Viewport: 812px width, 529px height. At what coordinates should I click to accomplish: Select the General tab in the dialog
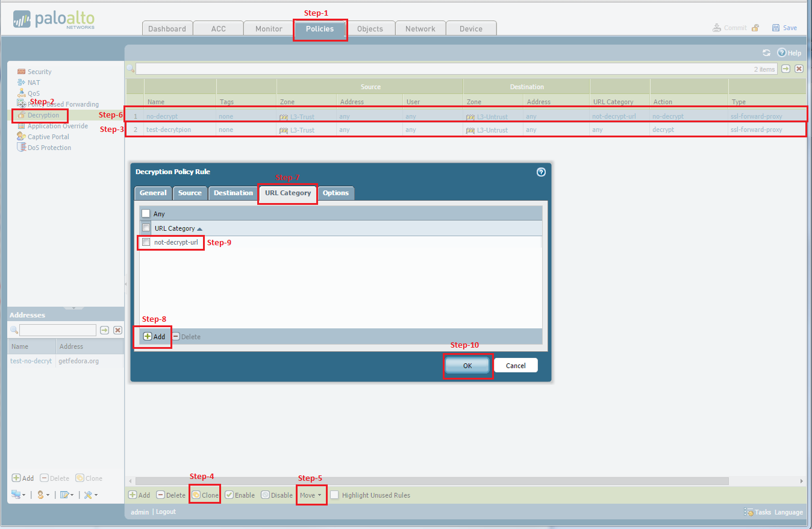pyautogui.click(x=153, y=193)
